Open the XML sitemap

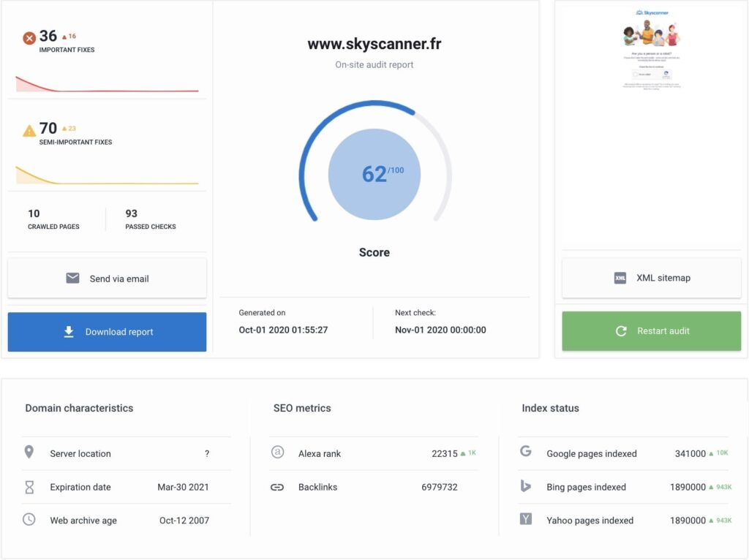point(652,278)
